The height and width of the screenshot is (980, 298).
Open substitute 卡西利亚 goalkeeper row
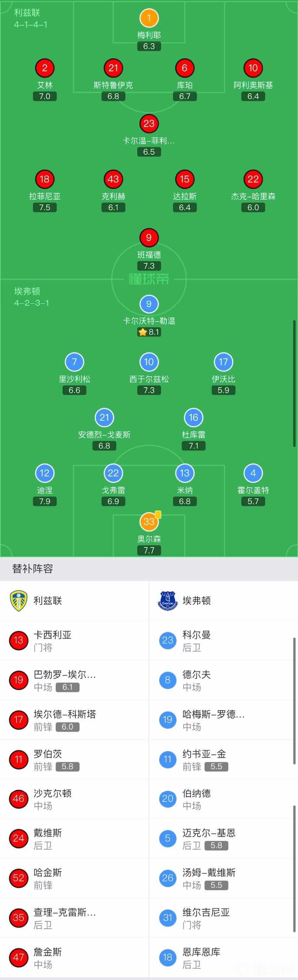pyautogui.click(x=74, y=641)
